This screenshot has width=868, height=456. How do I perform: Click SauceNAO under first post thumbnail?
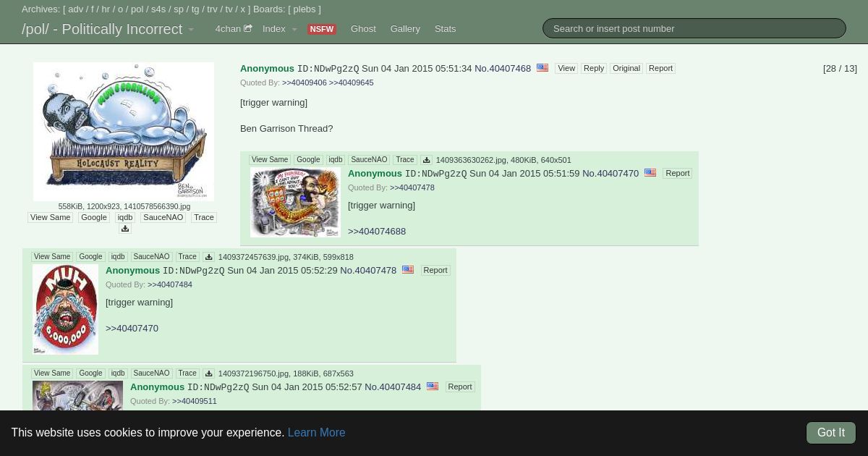pyautogui.click(x=163, y=217)
